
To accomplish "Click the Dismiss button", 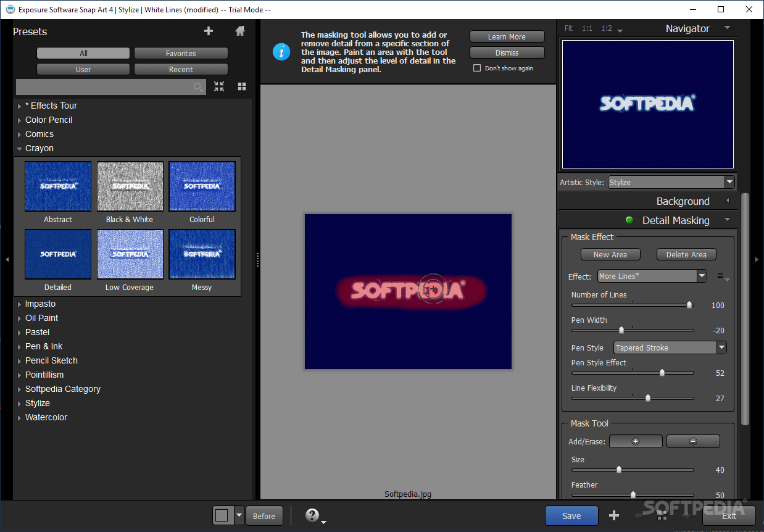I will [x=507, y=53].
